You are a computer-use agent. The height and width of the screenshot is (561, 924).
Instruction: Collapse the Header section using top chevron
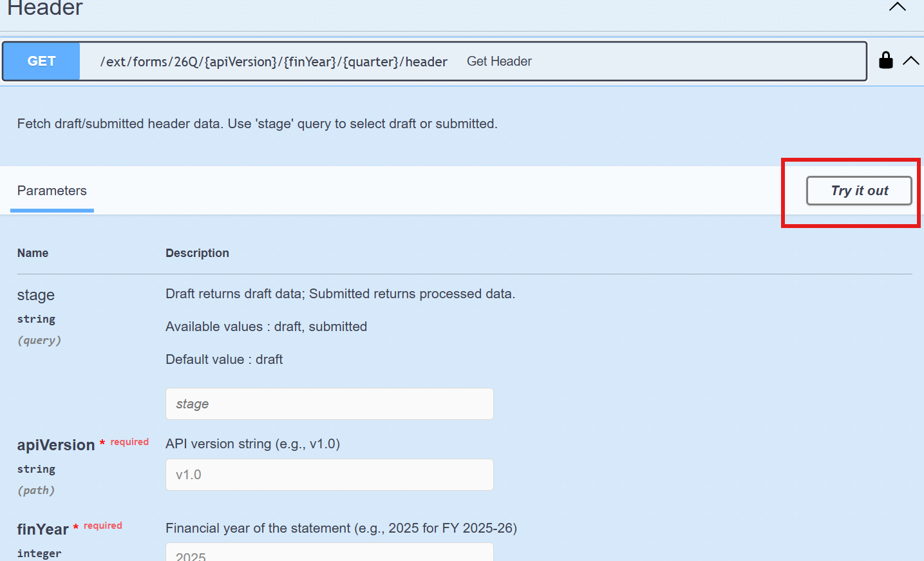tap(897, 7)
